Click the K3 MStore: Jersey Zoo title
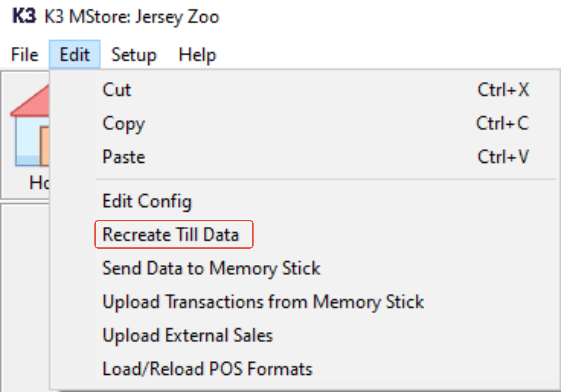This screenshot has height=392, width=561. click(x=132, y=17)
